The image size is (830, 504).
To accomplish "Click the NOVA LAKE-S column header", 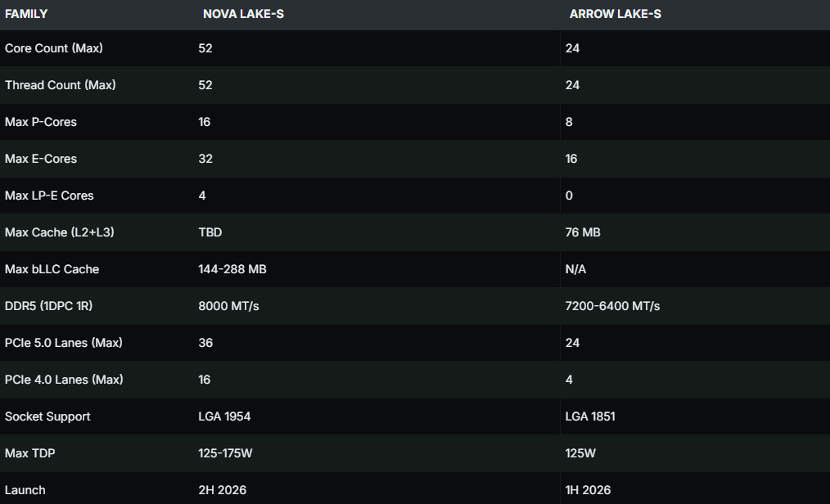I will [x=243, y=14].
